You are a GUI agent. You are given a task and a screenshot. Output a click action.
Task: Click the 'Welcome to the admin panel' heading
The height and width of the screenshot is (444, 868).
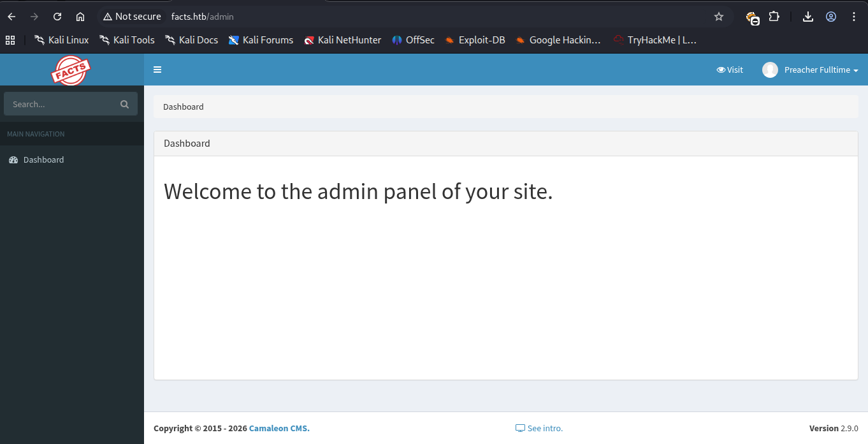[x=358, y=191]
